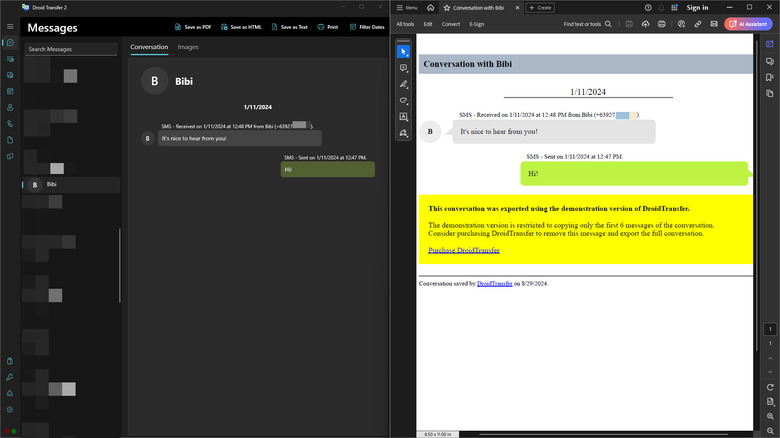Expand the Acrobat bookmarks panel

pos(769,75)
